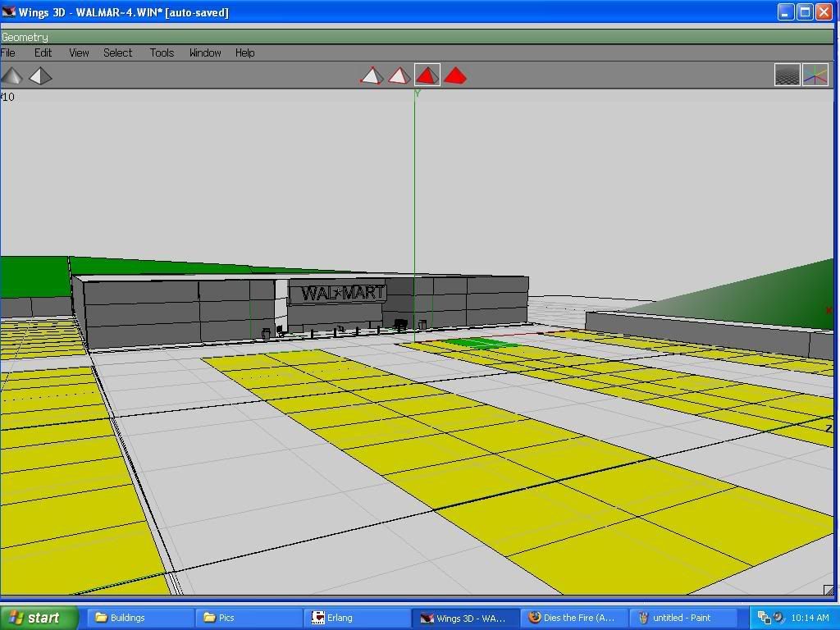This screenshot has height=630, width=840.
Task: Expand the Tools menu
Action: pos(162,52)
